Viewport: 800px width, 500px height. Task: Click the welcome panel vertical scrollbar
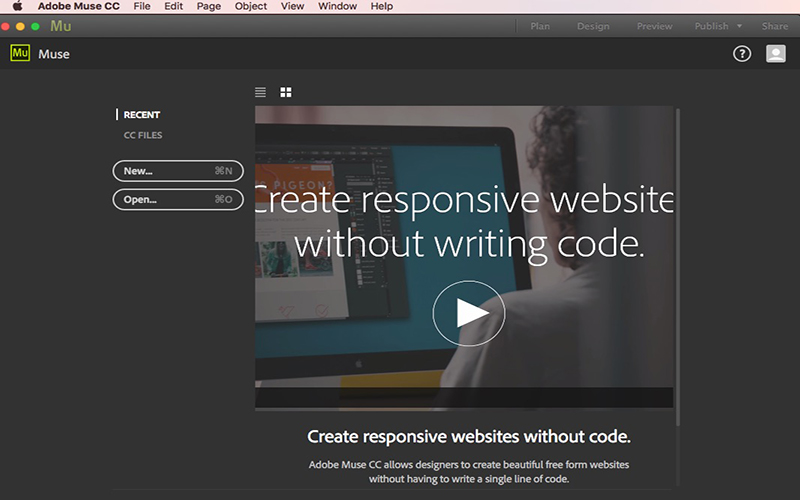[x=678, y=267]
